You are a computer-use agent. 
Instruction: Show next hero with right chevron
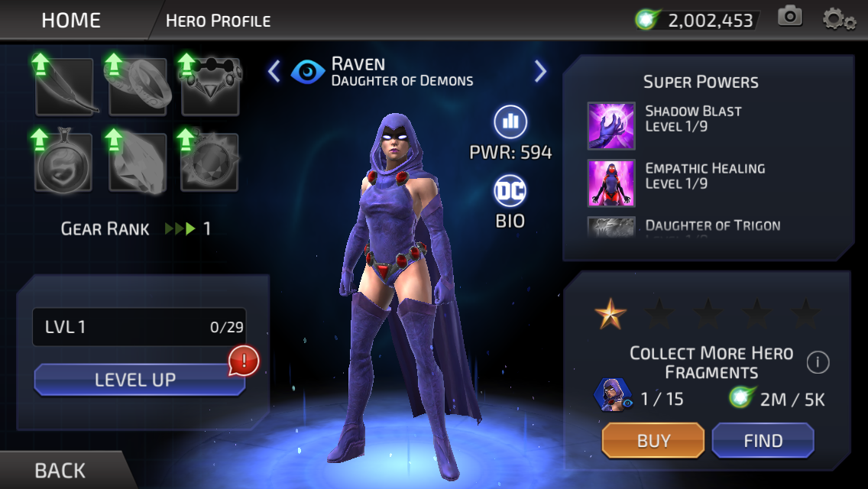point(540,71)
